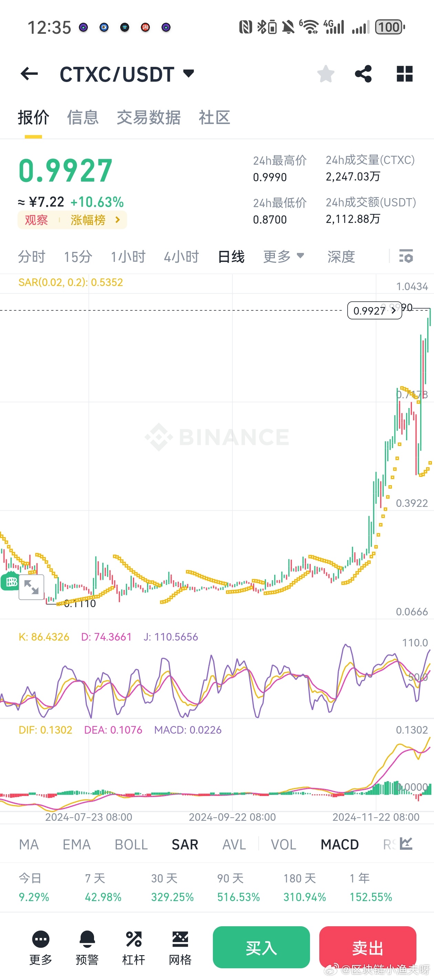Tap the 观察 tag
Viewport: 434px width, 980px height.
coord(37,220)
